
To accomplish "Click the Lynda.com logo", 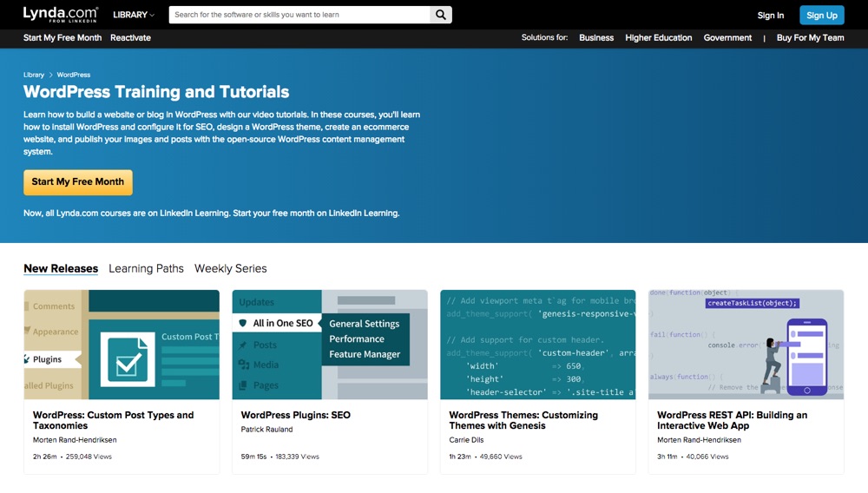I will (61, 15).
